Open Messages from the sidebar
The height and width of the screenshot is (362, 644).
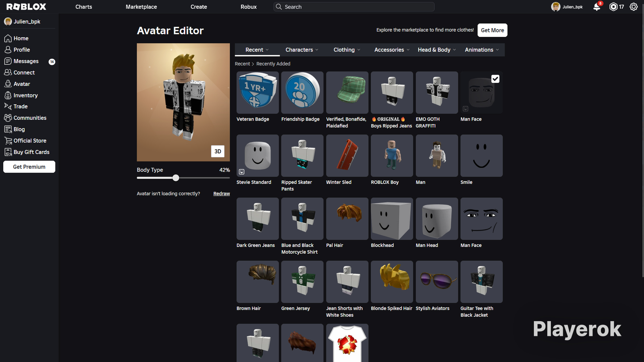pos(26,61)
